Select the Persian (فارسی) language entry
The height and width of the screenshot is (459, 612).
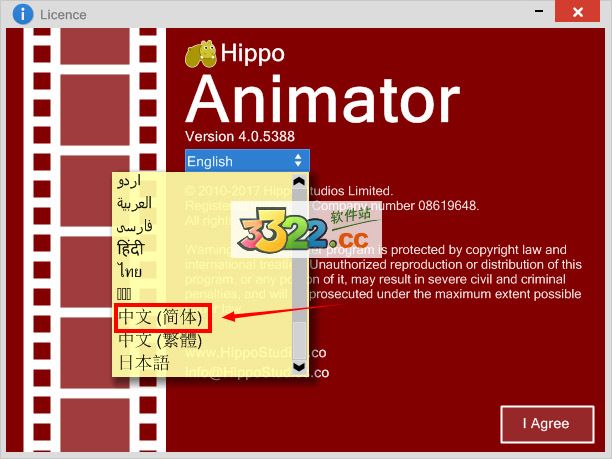click(135, 226)
